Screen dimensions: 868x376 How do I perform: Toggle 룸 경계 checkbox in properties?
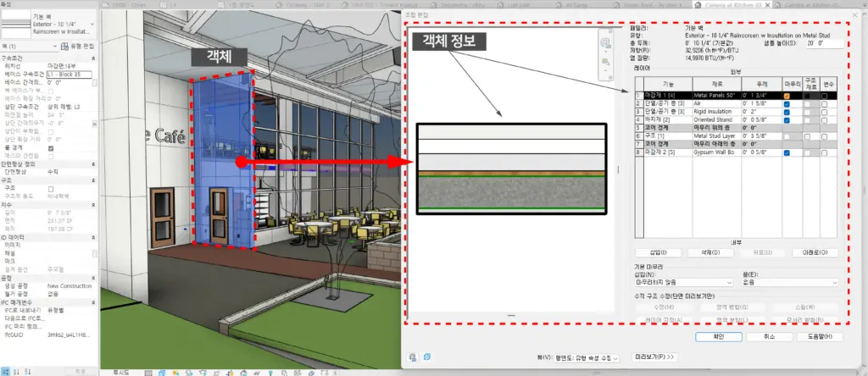[51, 149]
